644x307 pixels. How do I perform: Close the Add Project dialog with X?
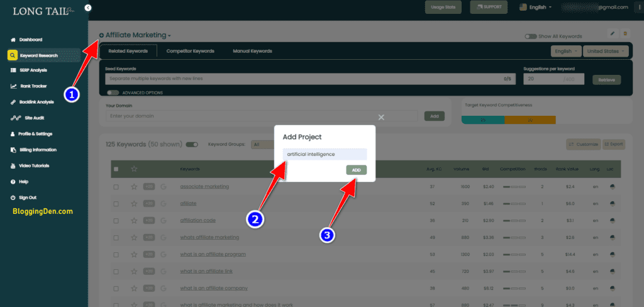[x=381, y=118]
